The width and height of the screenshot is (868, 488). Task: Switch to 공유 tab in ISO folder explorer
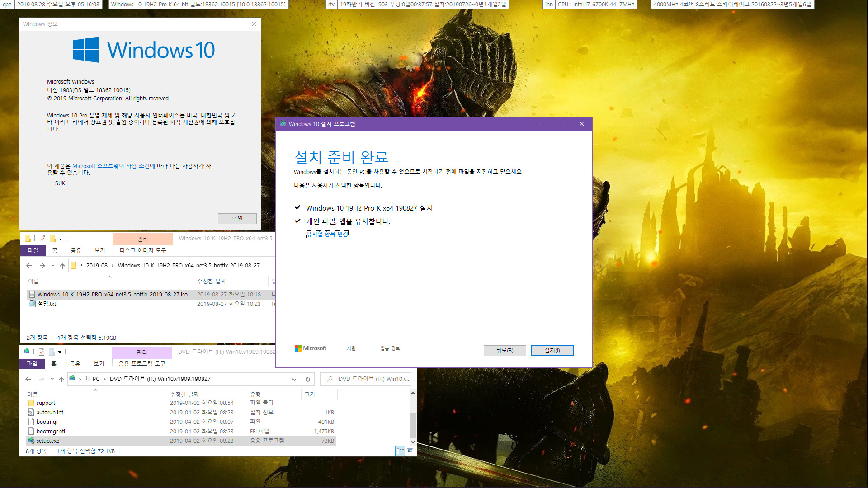[x=76, y=250]
